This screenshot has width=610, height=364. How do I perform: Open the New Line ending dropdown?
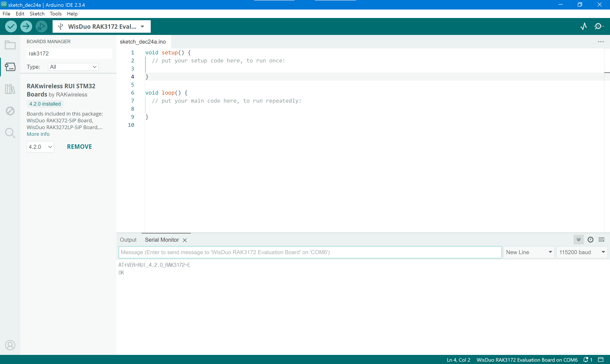click(x=529, y=252)
